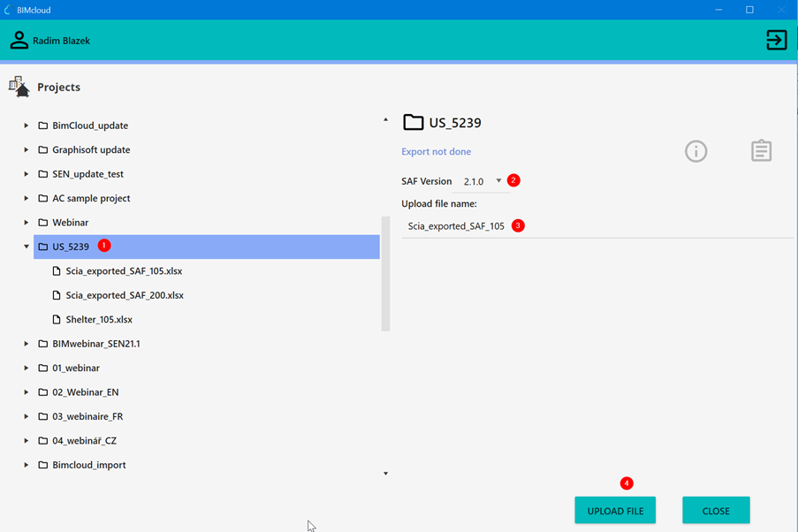Click the project list scrollbar thumb
The width and height of the screenshot is (798, 532).
pos(386,274)
